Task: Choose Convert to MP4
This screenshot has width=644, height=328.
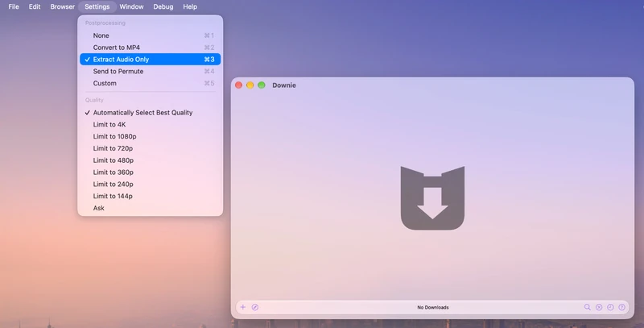Action: tap(150, 48)
